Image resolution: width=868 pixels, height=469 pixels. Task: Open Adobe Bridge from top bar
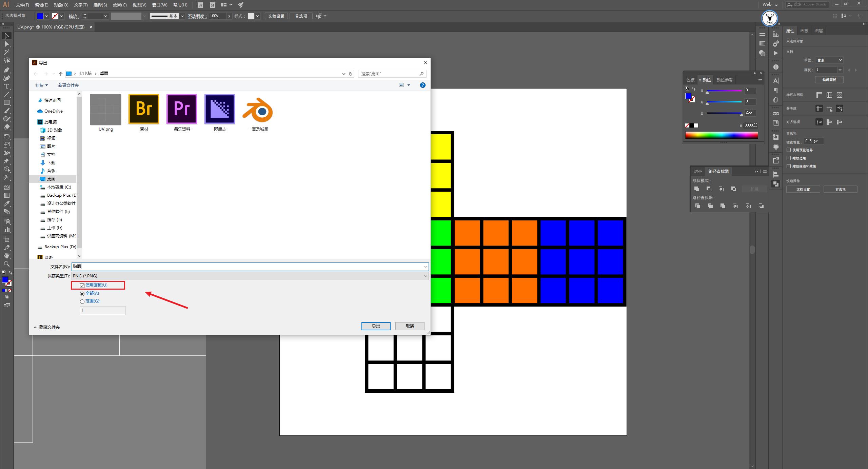point(200,5)
